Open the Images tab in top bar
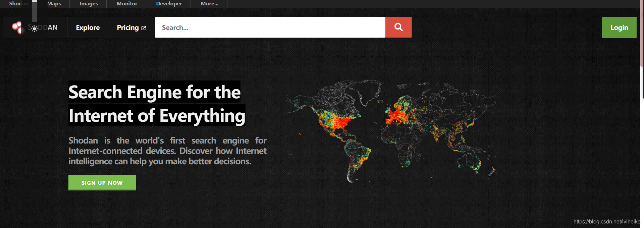Screen dimensions: 644x228 pyautogui.click(x=89, y=4)
